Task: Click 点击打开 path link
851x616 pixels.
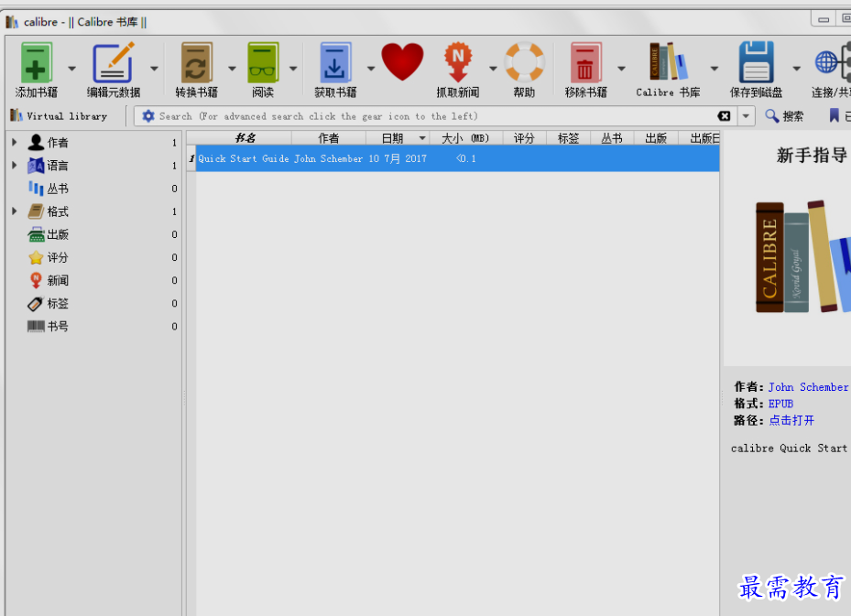Action: 791,420
